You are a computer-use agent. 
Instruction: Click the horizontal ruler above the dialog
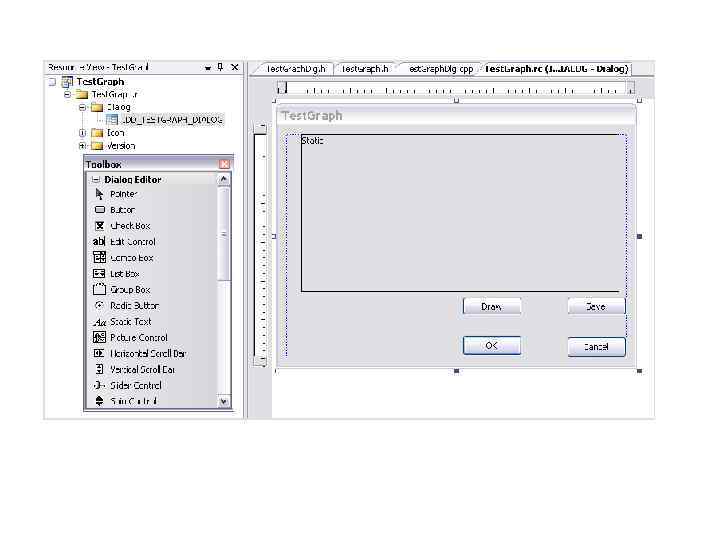pos(456,88)
